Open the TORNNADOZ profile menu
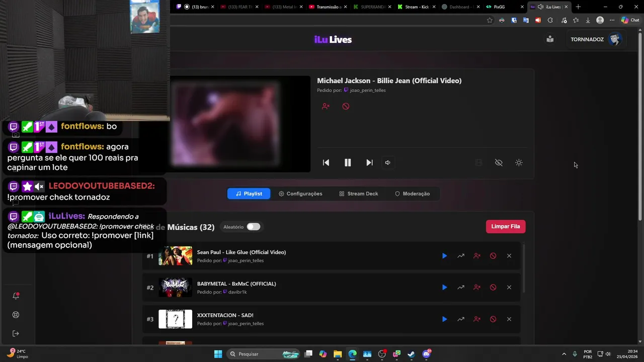The height and width of the screenshot is (362, 644). [x=596, y=39]
